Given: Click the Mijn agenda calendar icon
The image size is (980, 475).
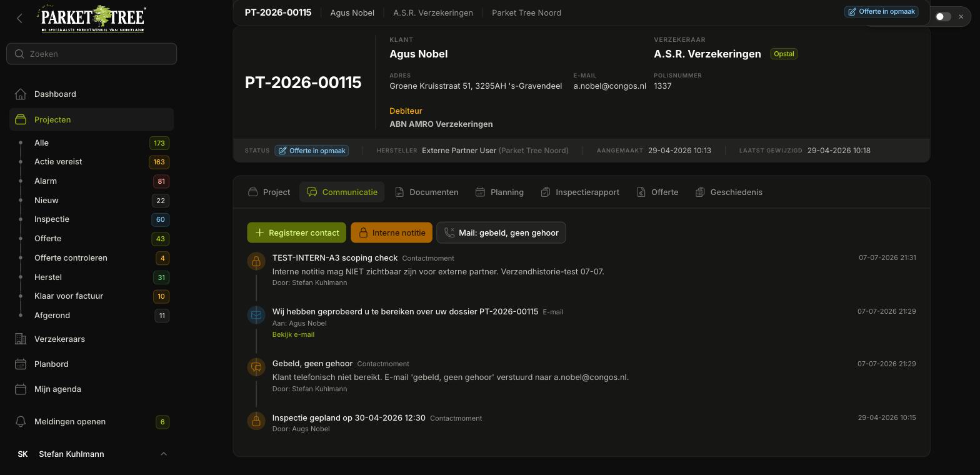Looking at the screenshot, I should [x=21, y=389].
